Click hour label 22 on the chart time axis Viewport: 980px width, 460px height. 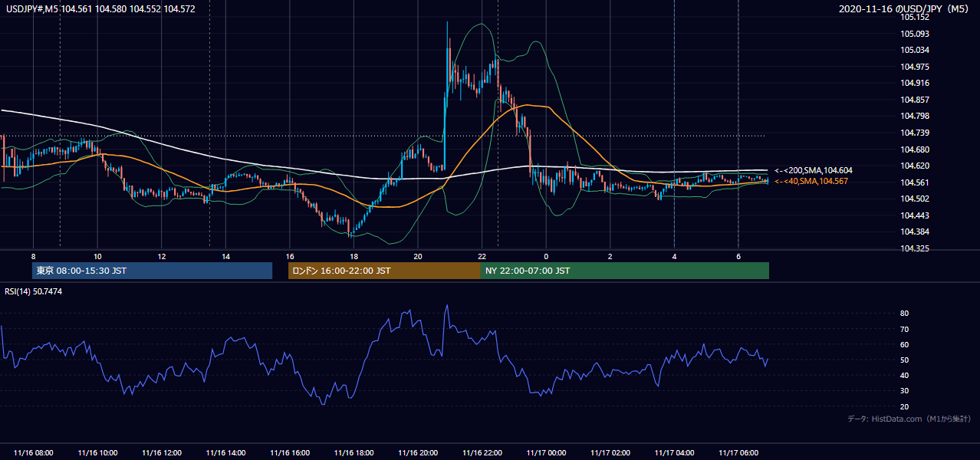(x=482, y=256)
